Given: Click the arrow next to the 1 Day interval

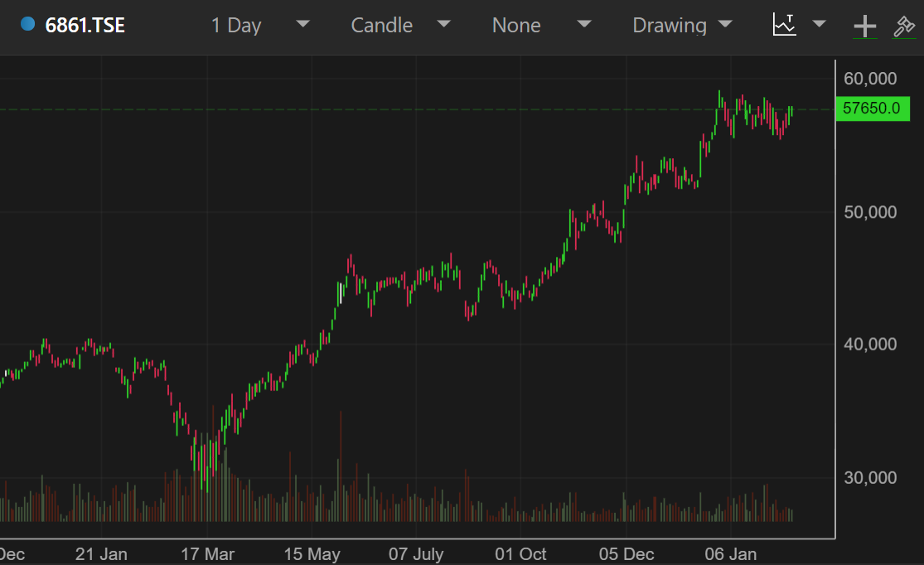Looking at the screenshot, I should (302, 24).
